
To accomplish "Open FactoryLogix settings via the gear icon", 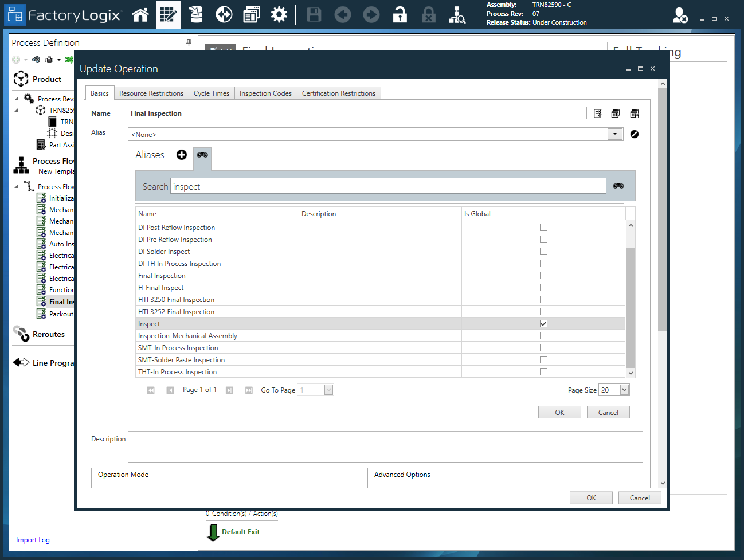I will click(279, 14).
